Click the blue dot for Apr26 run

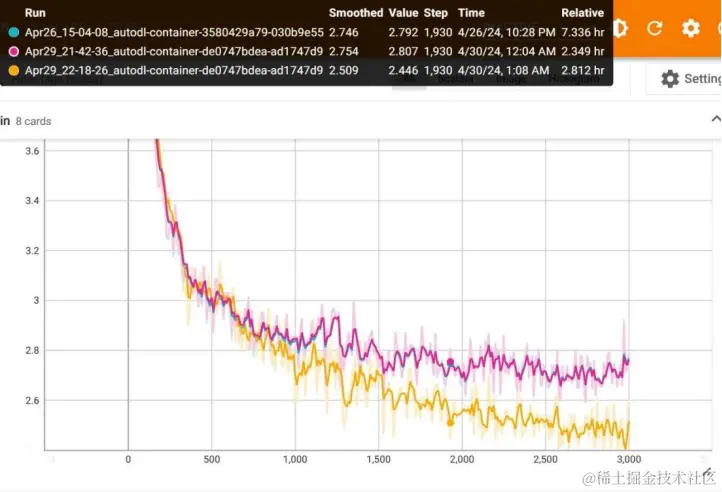14,32
